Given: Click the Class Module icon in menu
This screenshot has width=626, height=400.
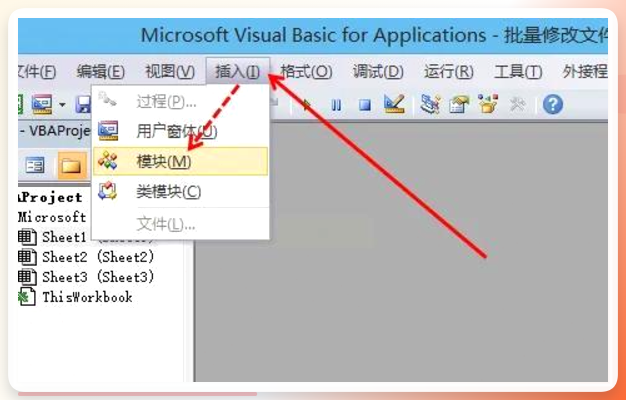Looking at the screenshot, I should 108,191.
